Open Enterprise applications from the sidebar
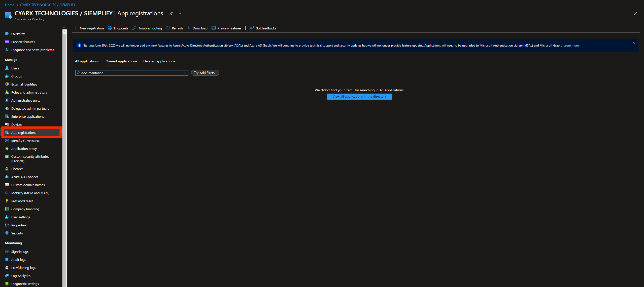Image resolution: width=644 pixels, height=287 pixels. click(27, 116)
